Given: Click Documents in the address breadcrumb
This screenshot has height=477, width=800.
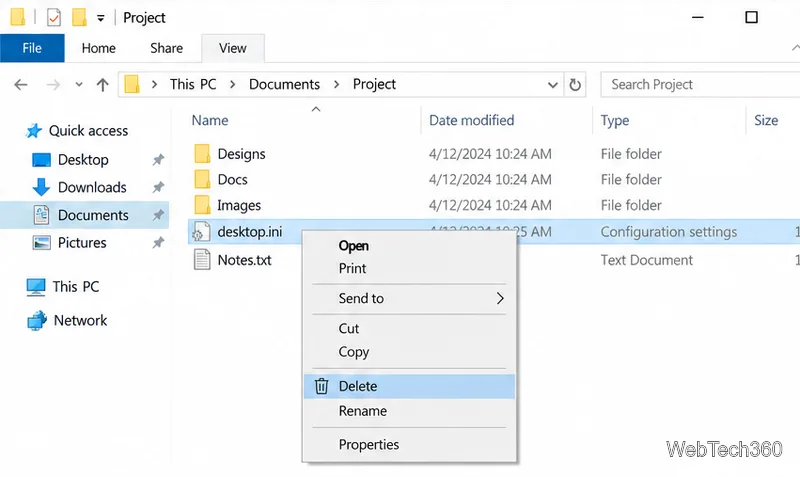Looking at the screenshot, I should [x=284, y=84].
